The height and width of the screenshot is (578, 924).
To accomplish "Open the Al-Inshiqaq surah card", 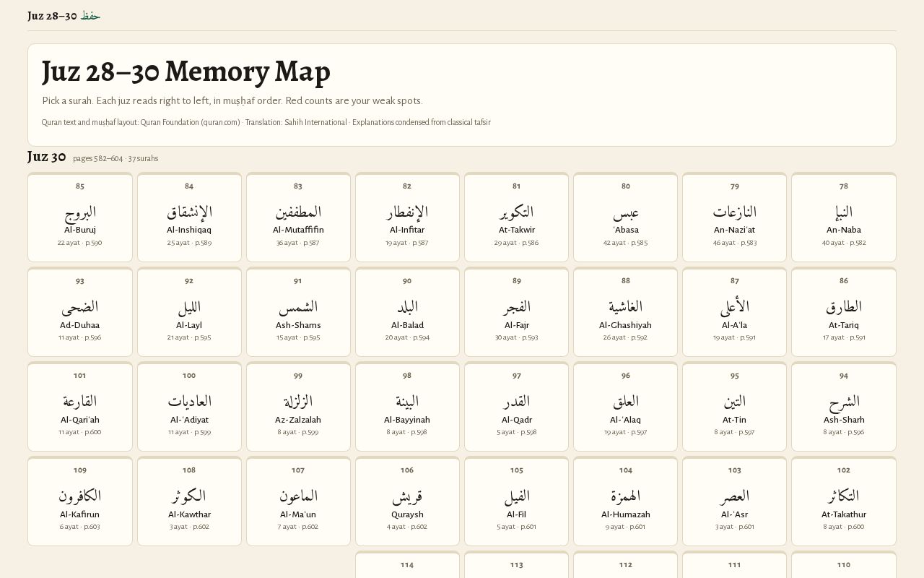I will click(x=189, y=217).
